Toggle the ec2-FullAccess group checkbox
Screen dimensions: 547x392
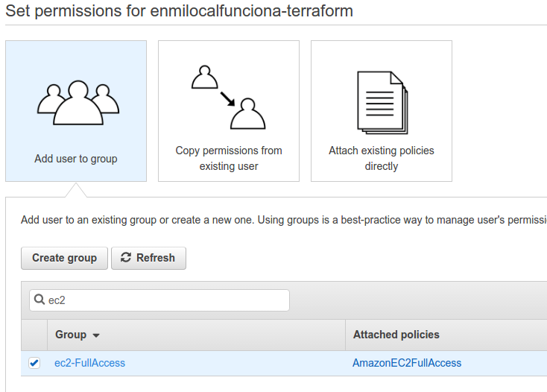[x=34, y=363]
